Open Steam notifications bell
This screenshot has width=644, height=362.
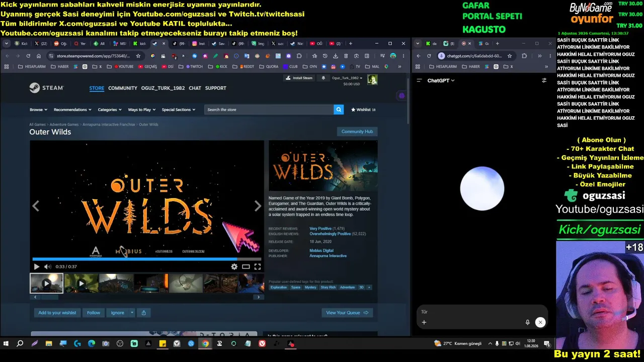coord(323,78)
